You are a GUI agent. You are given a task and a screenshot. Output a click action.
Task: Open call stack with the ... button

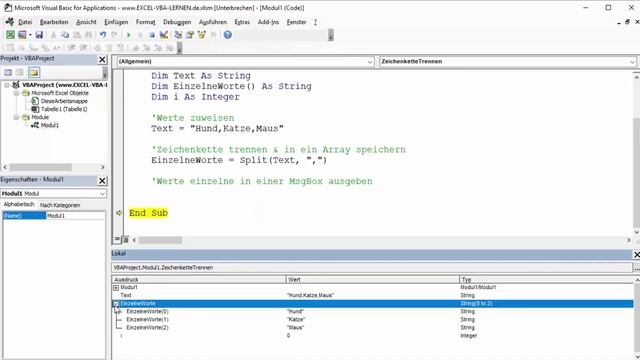(636, 268)
